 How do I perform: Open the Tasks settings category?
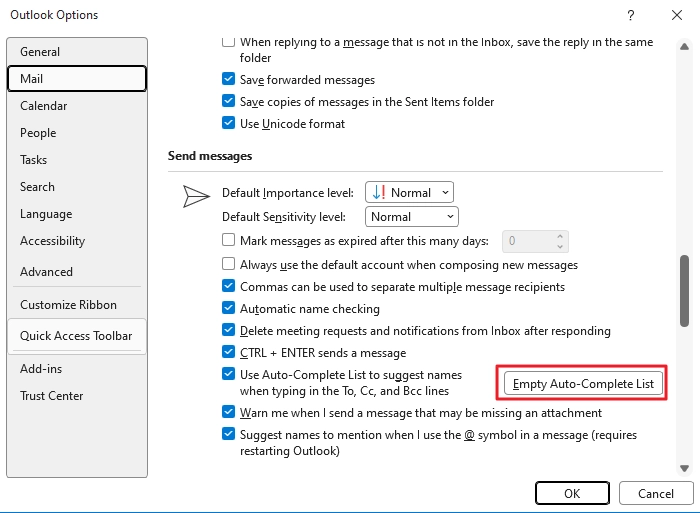coord(77,160)
